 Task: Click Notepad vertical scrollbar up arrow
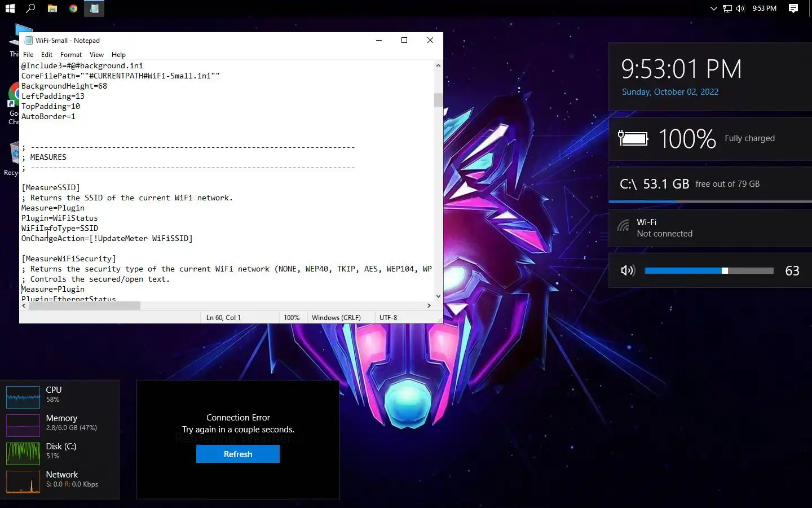pos(438,65)
